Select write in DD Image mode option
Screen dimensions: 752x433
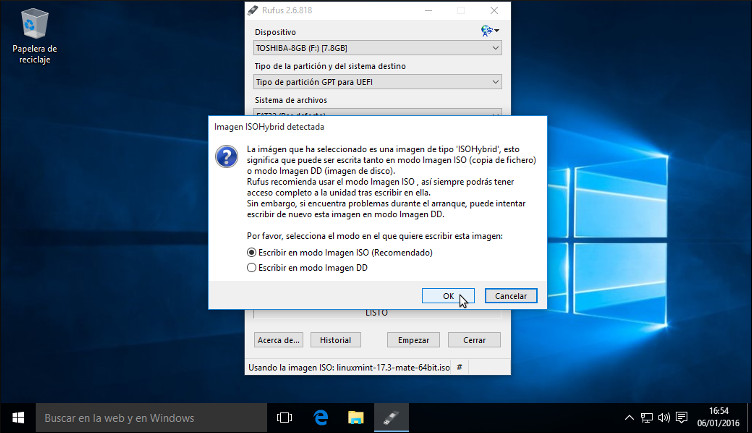click(307, 268)
